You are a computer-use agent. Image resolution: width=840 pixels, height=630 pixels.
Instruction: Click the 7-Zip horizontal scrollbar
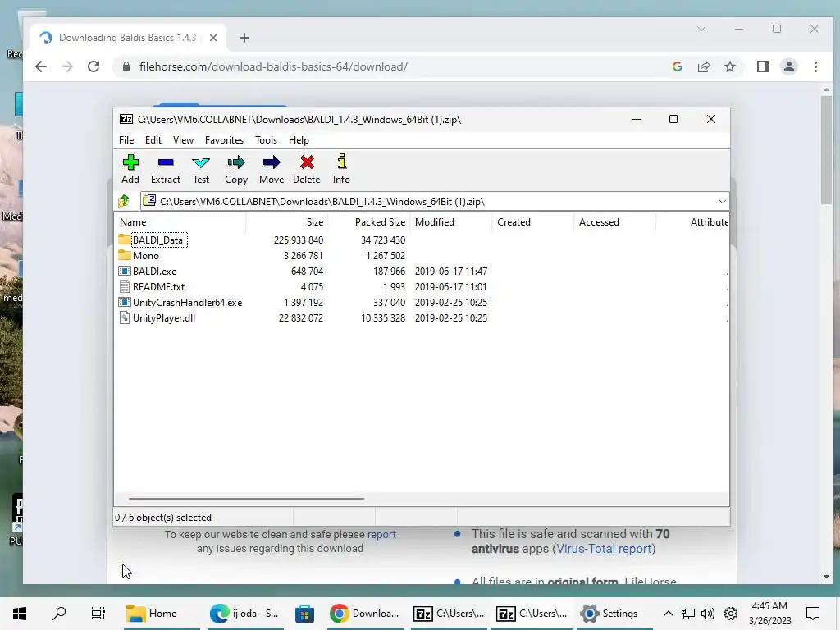[x=246, y=498]
